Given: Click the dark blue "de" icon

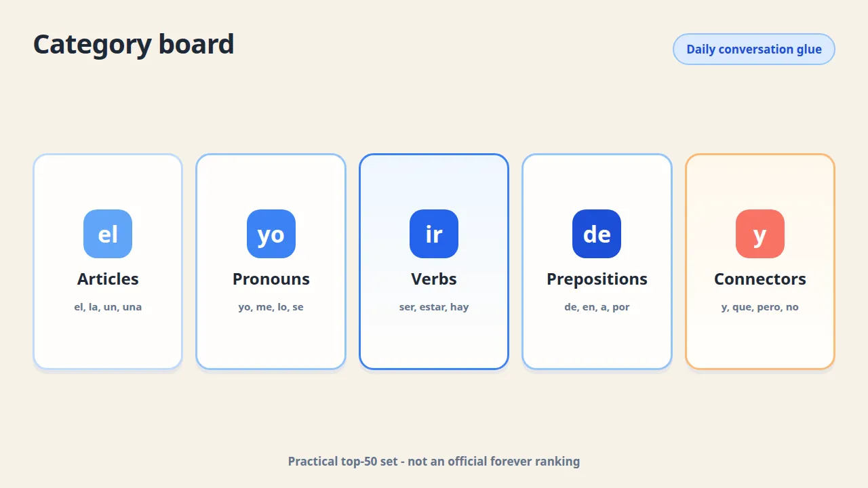Looking at the screenshot, I should [x=597, y=234].
